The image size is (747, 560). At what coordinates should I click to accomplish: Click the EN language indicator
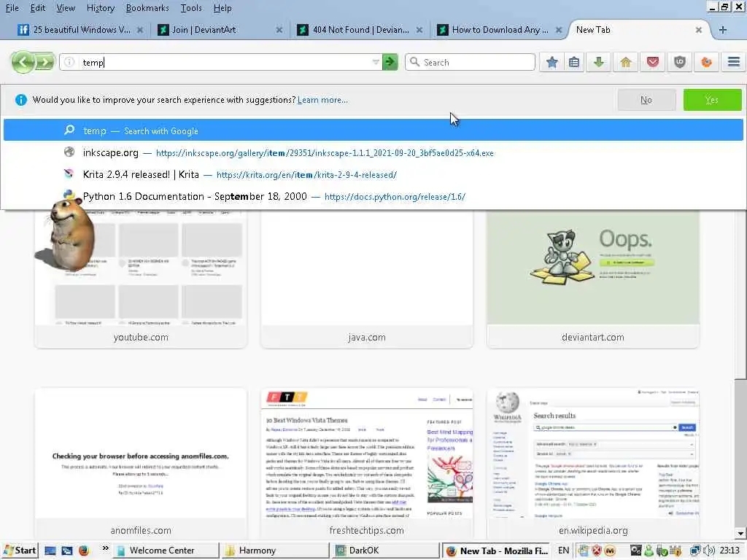tap(564, 551)
